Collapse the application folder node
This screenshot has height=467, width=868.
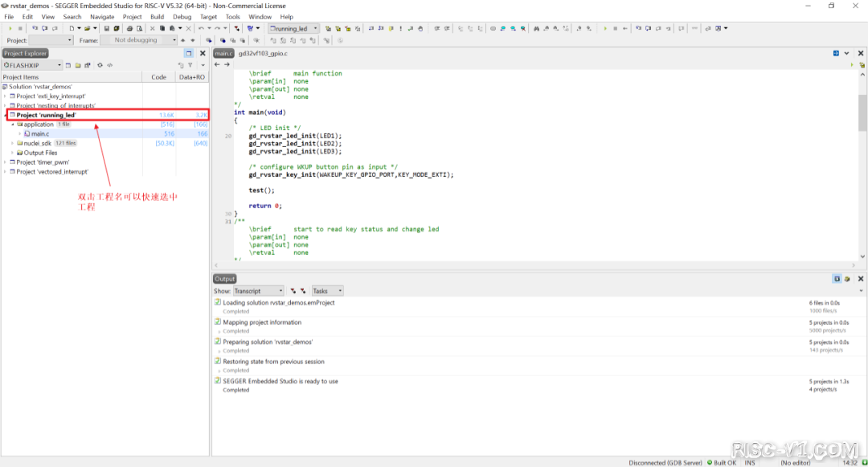click(13, 125)
